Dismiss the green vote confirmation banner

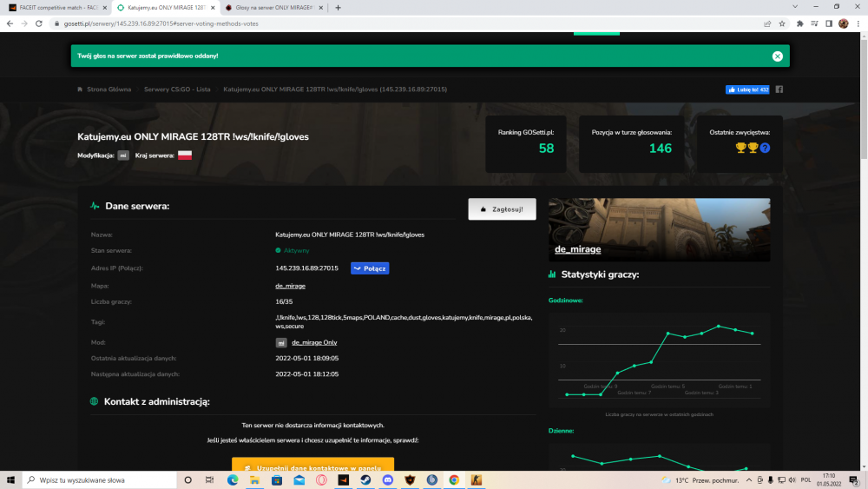(777, 56)
